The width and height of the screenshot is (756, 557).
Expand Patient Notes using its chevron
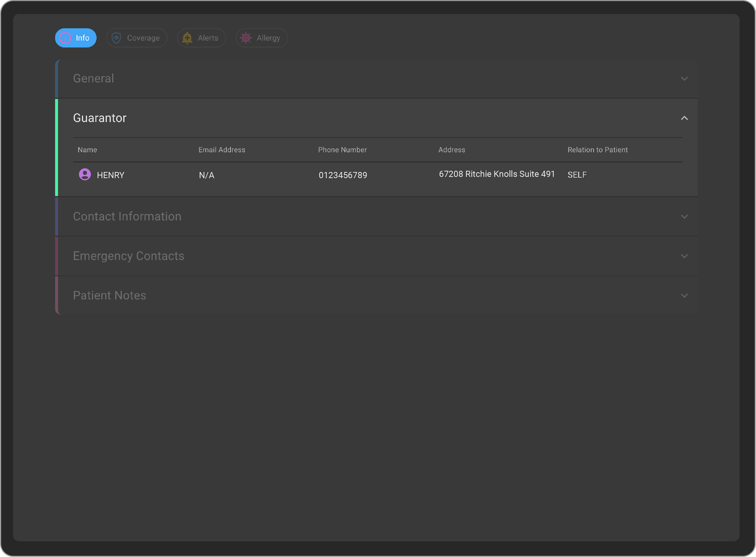click(684, 296)
